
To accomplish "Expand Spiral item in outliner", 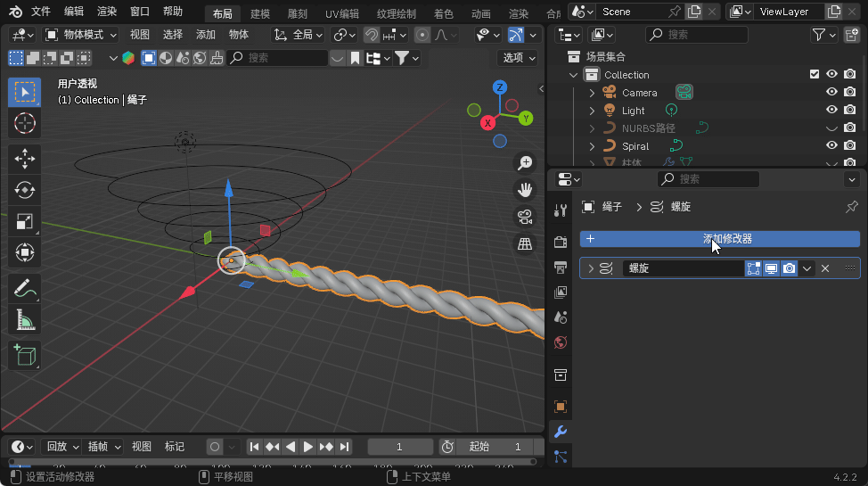I will click(592, 146).
